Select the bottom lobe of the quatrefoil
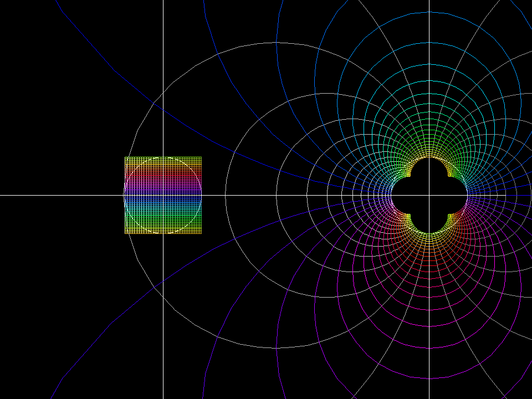This screenshot has width=532, height=399. coord(429,226)
